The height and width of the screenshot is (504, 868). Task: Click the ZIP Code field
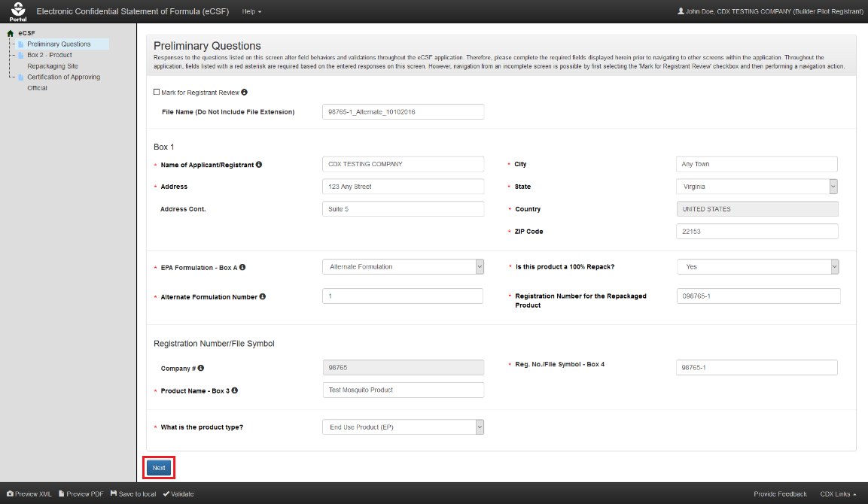[x=757, y=231]
